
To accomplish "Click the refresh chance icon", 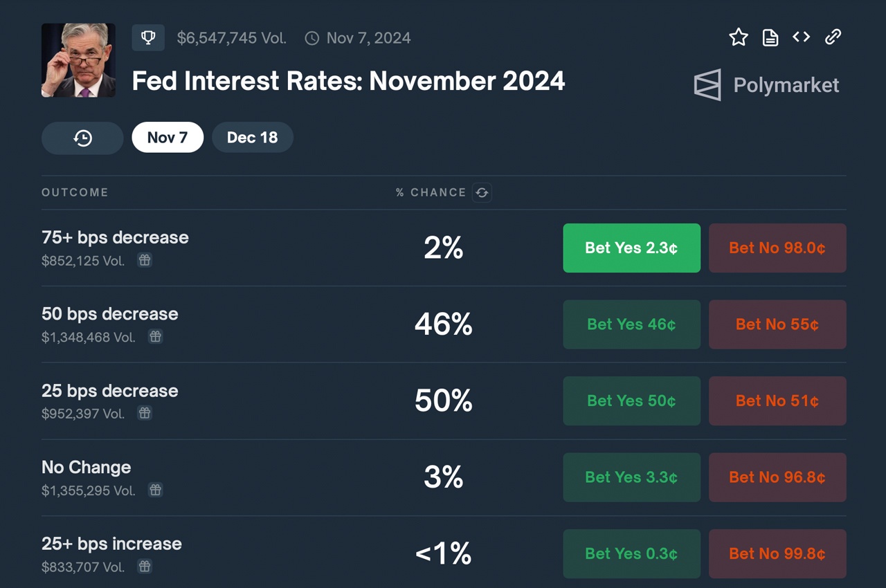I will [482, 193].
